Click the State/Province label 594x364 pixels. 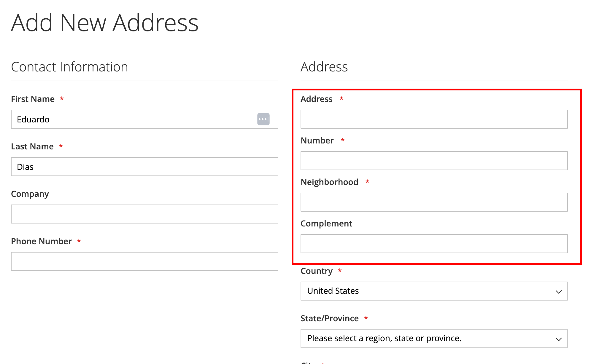pyautogui.click(x=330, y=318)
